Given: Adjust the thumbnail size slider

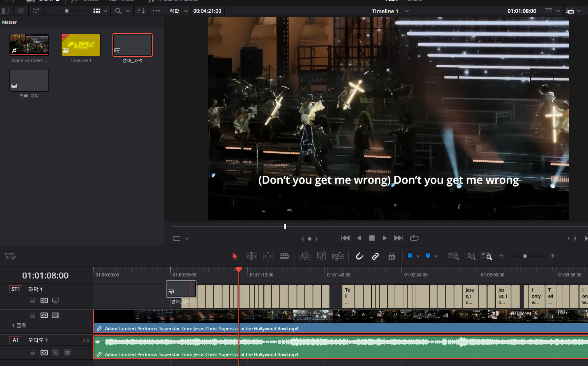Looking at the screenshot, I should [x=66, y=11].
